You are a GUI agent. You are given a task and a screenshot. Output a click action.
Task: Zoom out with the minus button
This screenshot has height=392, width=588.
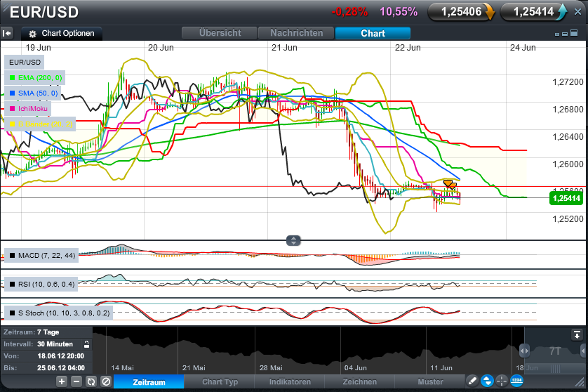pos(76,382)
